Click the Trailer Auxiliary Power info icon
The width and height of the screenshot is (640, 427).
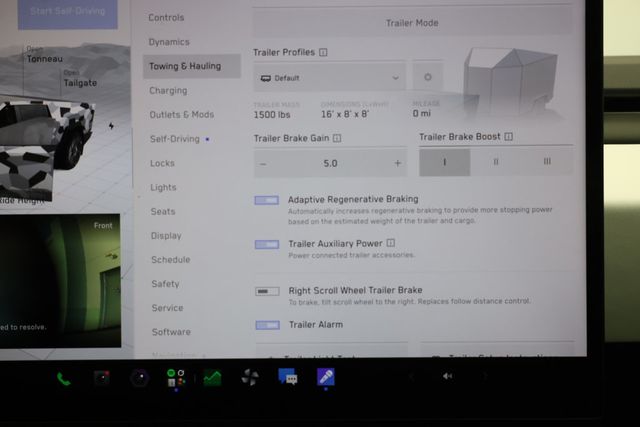(391, 243)
